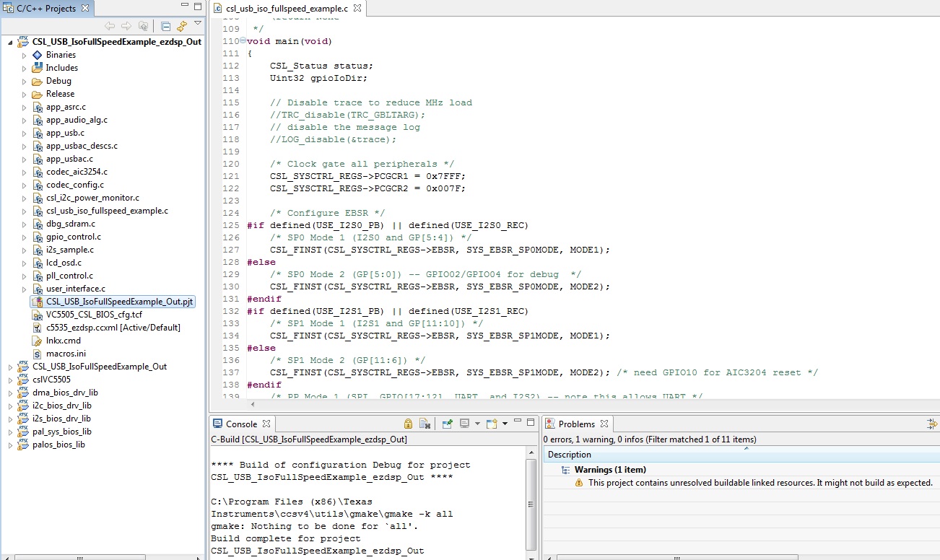940x560 pixels.
Task: Select the C/C++ Projects tab
Action: pos(47,9)
